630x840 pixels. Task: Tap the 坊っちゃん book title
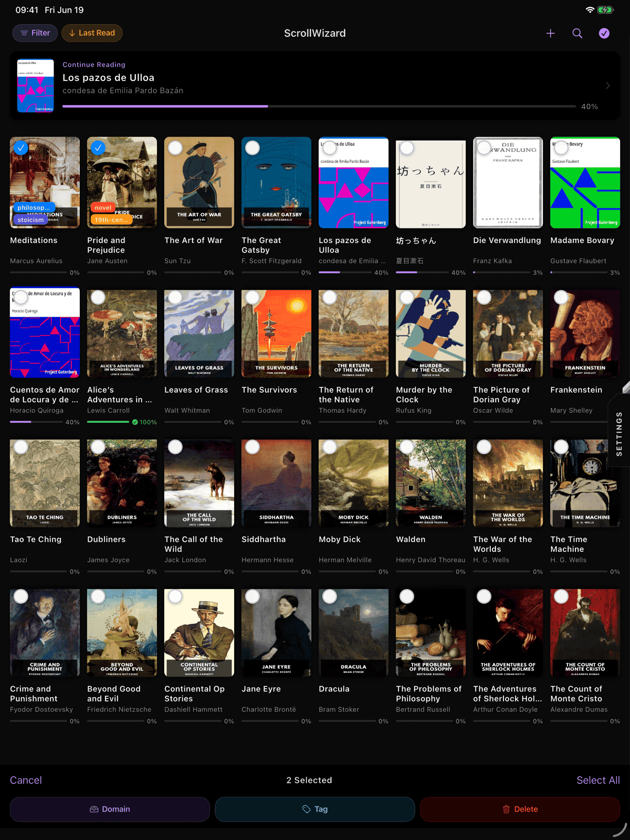tap(416, 240)
